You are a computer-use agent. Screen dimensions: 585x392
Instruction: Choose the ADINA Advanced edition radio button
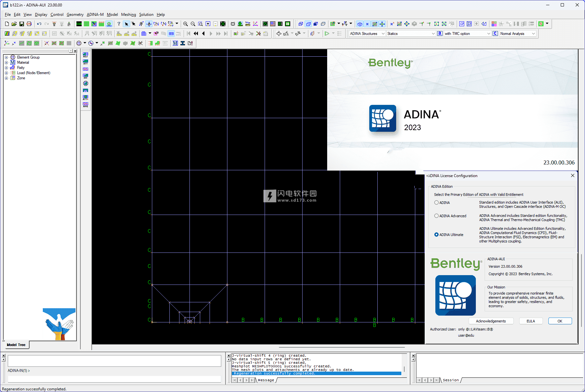(x=436, y=216)
